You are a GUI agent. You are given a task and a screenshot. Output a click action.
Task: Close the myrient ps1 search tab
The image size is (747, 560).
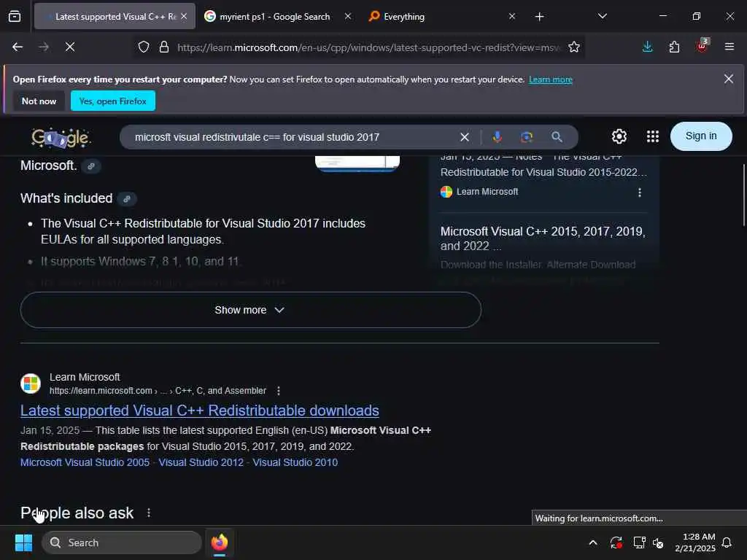point(348,17)
